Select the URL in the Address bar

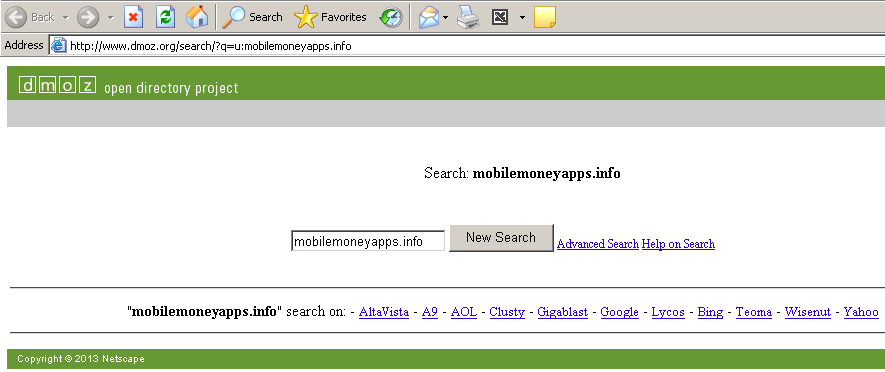pyautogui.click(x=211, y=46)
